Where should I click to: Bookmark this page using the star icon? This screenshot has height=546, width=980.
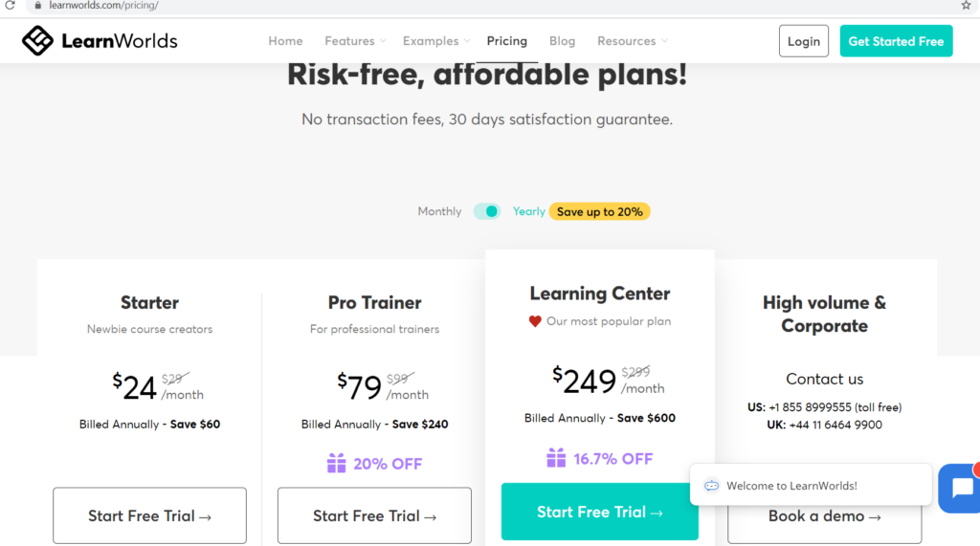[x=966, y=5]
